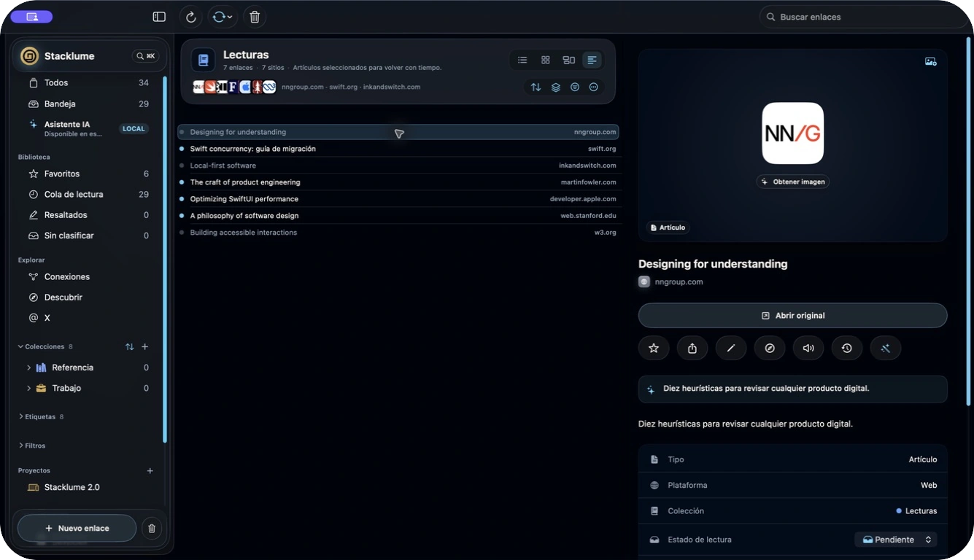
Task: Sort collections with arrows icon
Action: click(129, 347)
